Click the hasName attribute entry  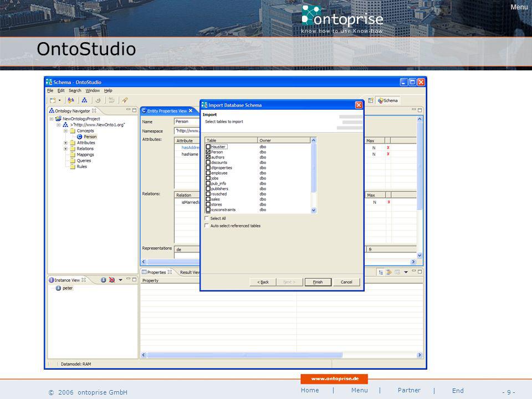coord(190,154)
